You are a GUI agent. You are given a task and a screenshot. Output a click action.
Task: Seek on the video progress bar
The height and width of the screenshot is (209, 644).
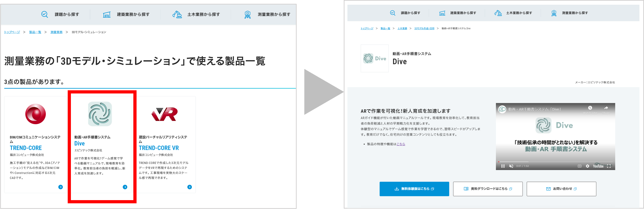click(x=556, y=162)
